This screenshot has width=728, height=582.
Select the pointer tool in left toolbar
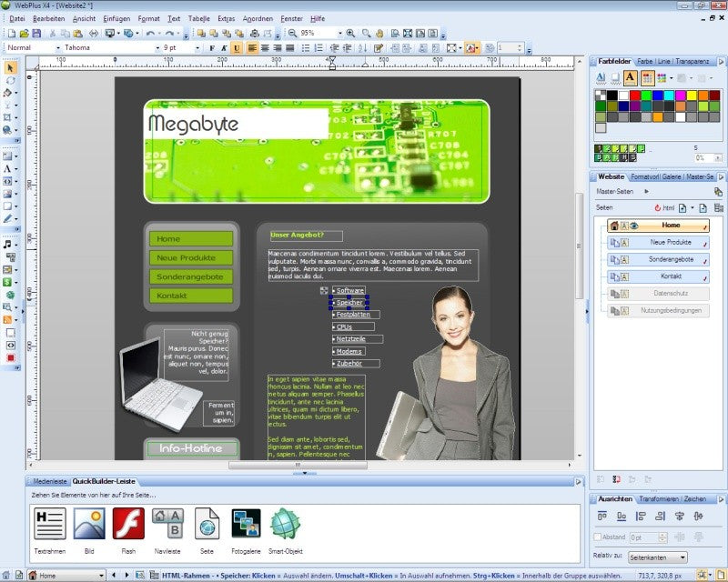point(10,68)
